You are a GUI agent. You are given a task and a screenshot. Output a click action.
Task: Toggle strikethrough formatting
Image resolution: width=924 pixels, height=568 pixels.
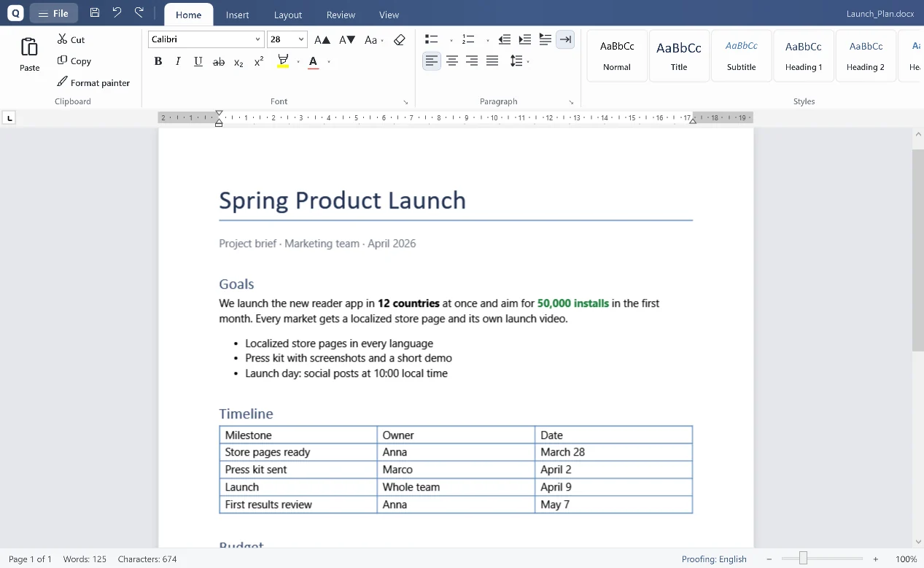tap(218, 62)
